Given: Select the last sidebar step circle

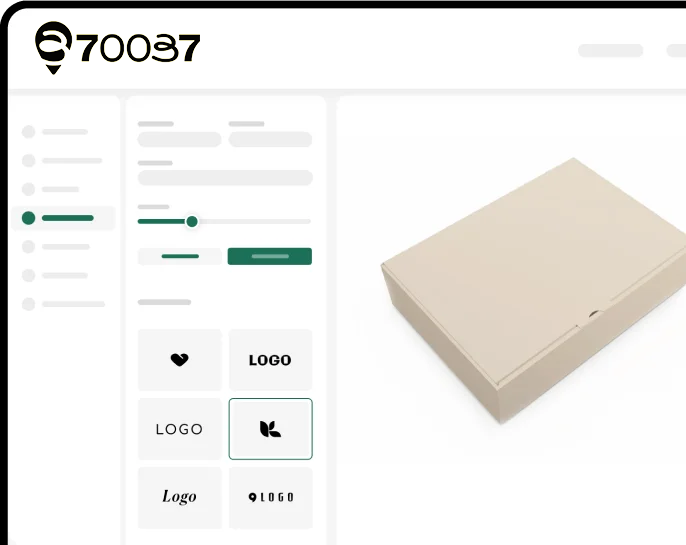Looking at the screenshot, I should pyautogui.click(x=28, y=304).
